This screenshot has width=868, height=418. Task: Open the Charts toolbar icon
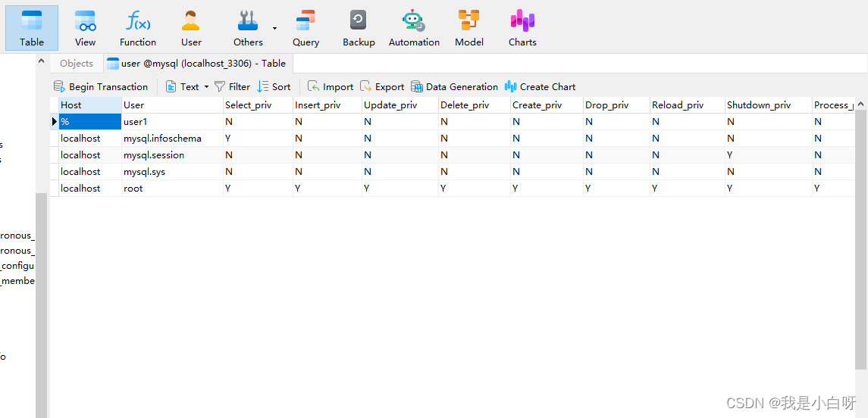522,28
